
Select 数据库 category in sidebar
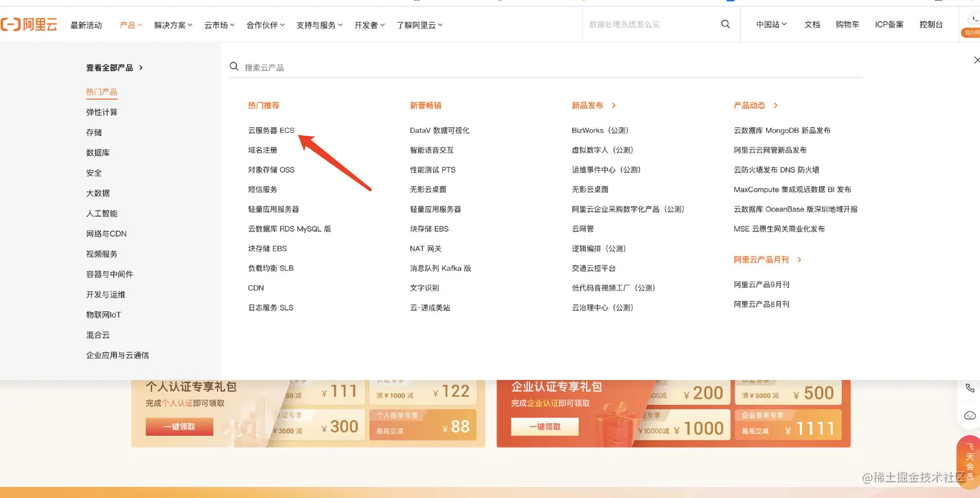click(98, 152)
